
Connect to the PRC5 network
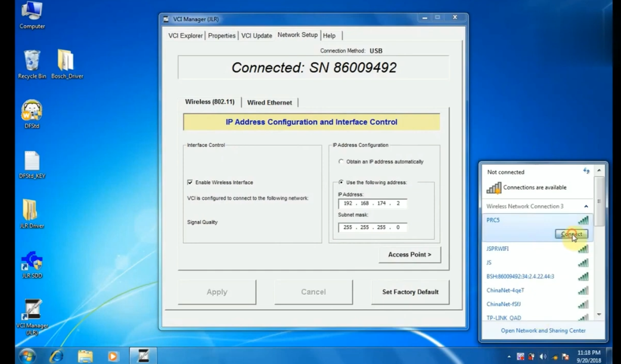point(572,234)
